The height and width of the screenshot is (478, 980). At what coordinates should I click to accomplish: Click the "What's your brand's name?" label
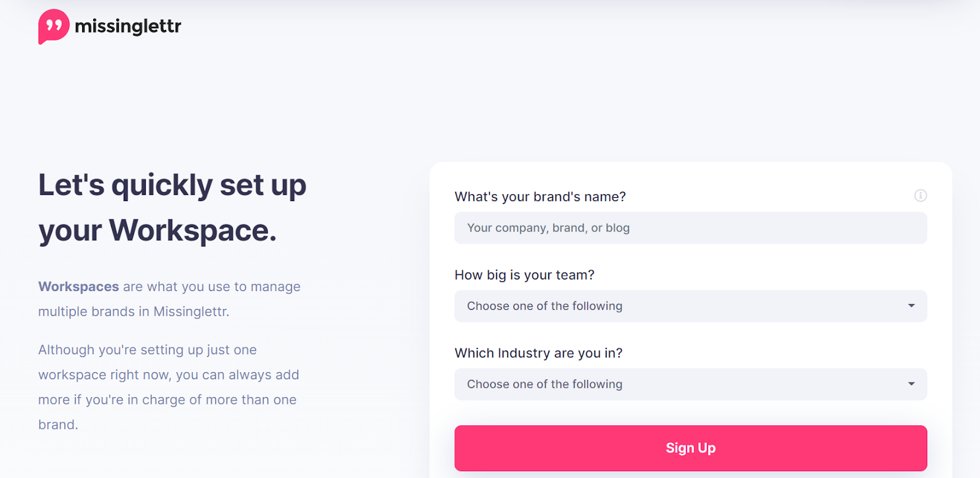[540, 197]
